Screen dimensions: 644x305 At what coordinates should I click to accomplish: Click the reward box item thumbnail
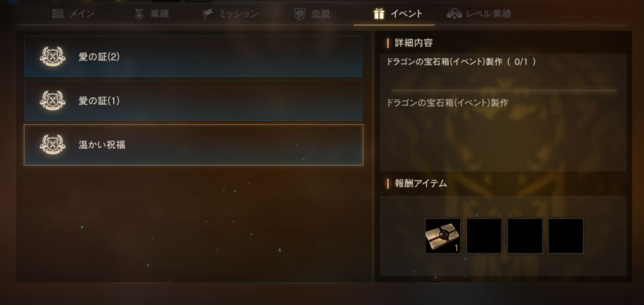pyautogui.click(x=443, y=236)
